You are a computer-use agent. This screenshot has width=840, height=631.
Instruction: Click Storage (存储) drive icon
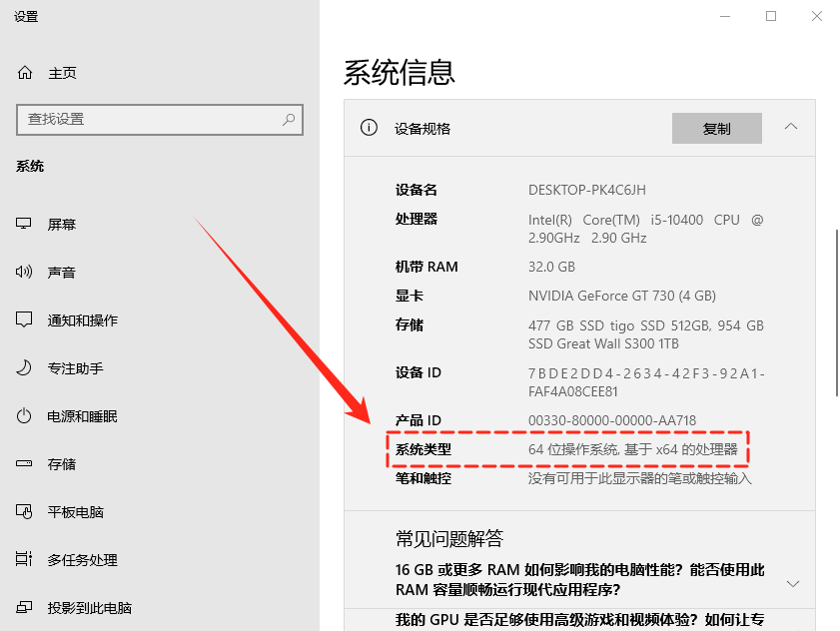[x=25, y=464]
